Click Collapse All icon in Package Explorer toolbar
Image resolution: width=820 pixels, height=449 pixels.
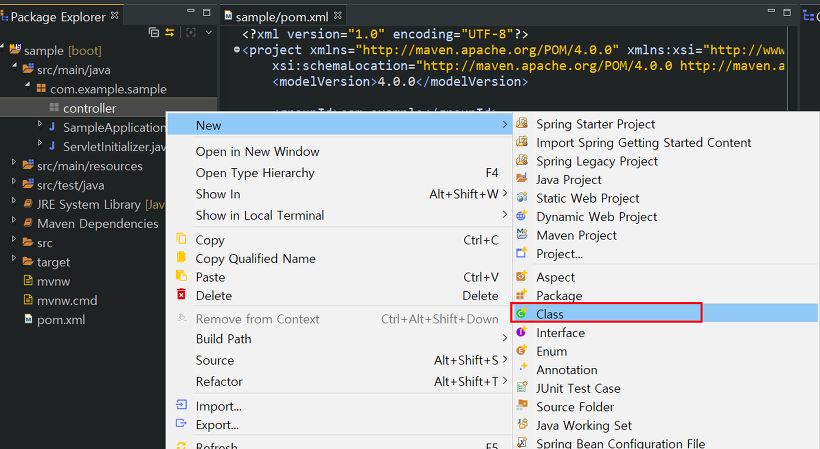[x=154, y=32]
